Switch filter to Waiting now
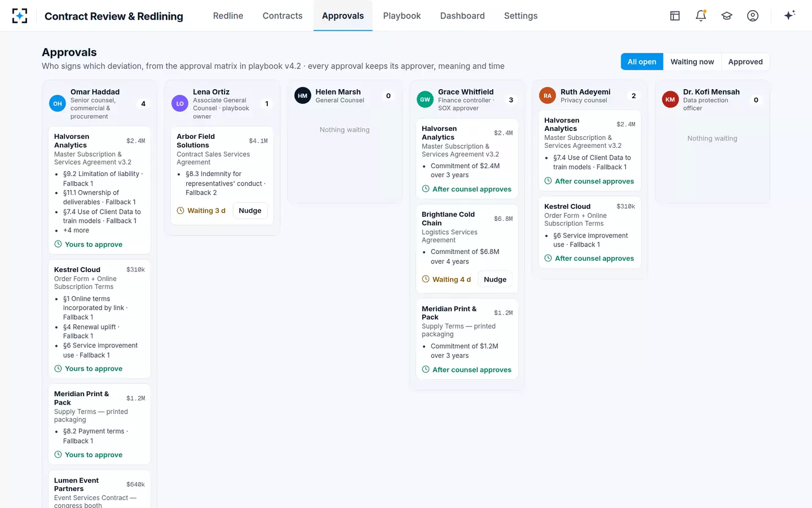The height and width of the screenshot is (508, 812). 692,62
